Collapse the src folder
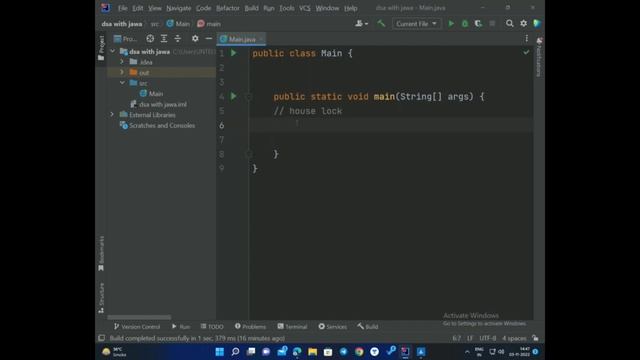 (x=122, y=83)
